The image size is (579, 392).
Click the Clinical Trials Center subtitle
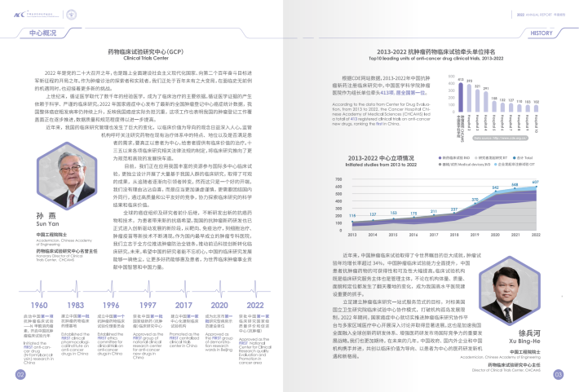click(146, 59)
